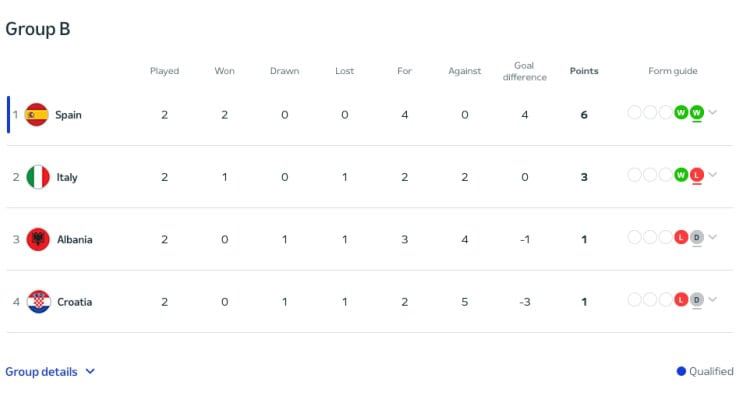Expand Spain's form guide chevron
The width and height of the screenshot is (740, 400).
coord(713,112)
